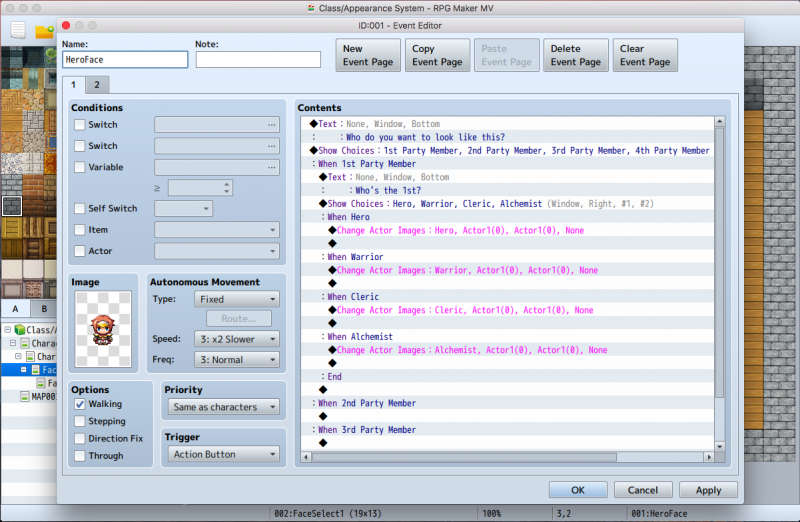
Task: Click the Cancel button
Action: tap(643, 490)
